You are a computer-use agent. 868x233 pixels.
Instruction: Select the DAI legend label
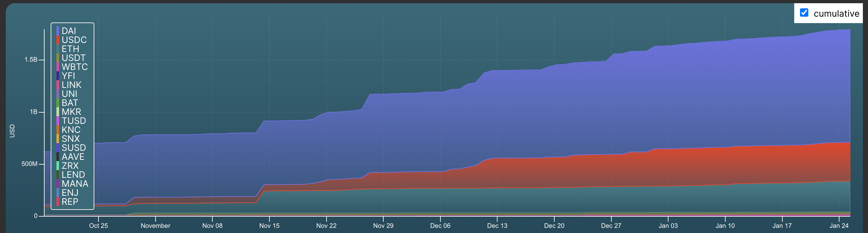[69, 31]
